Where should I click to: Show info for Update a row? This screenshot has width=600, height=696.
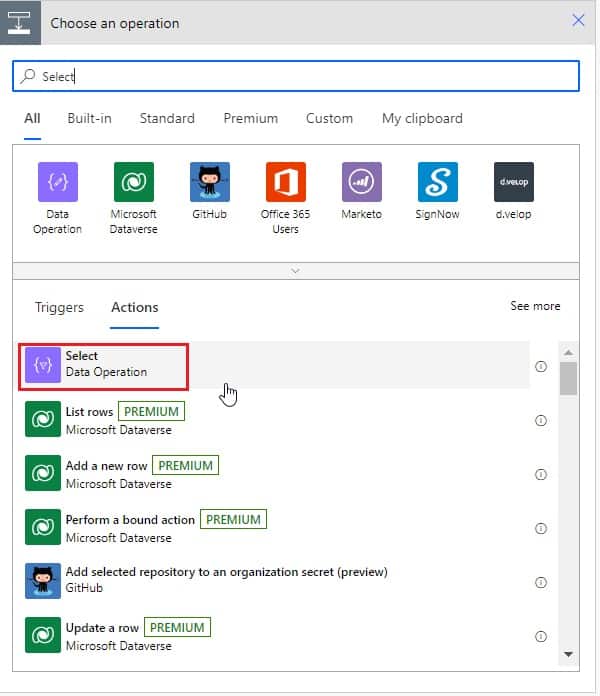[541, 637]
